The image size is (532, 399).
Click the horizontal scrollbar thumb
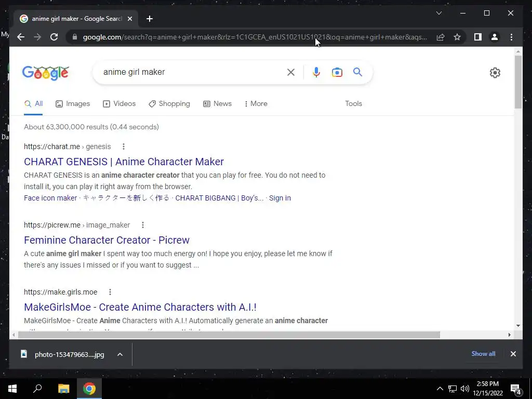[x=229, y=335]
